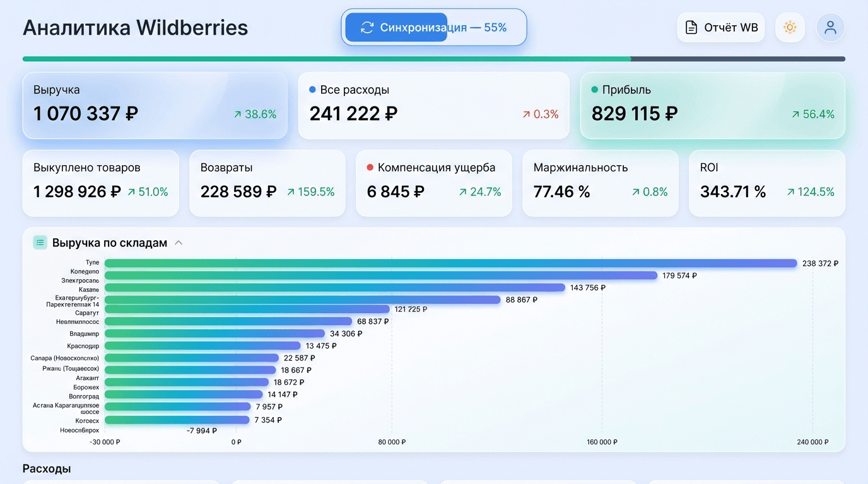Select the Выручка metric card
Viewport: 868px width, 484px height.
[x=155, y=105]
